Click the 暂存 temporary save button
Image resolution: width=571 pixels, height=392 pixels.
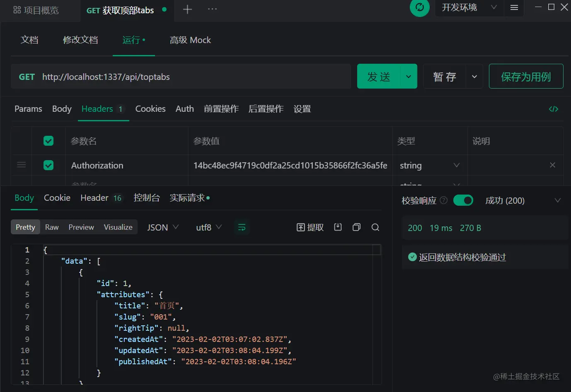[445, 77]
